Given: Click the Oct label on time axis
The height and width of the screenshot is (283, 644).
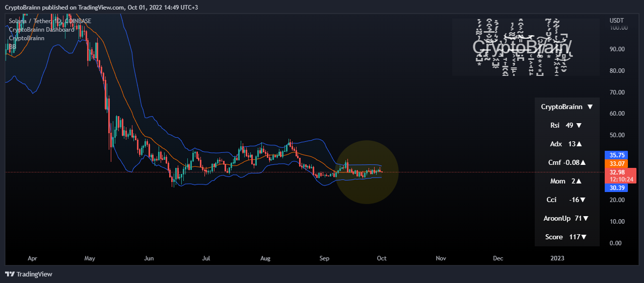Looking at the screenshot, I should [382, 258].
